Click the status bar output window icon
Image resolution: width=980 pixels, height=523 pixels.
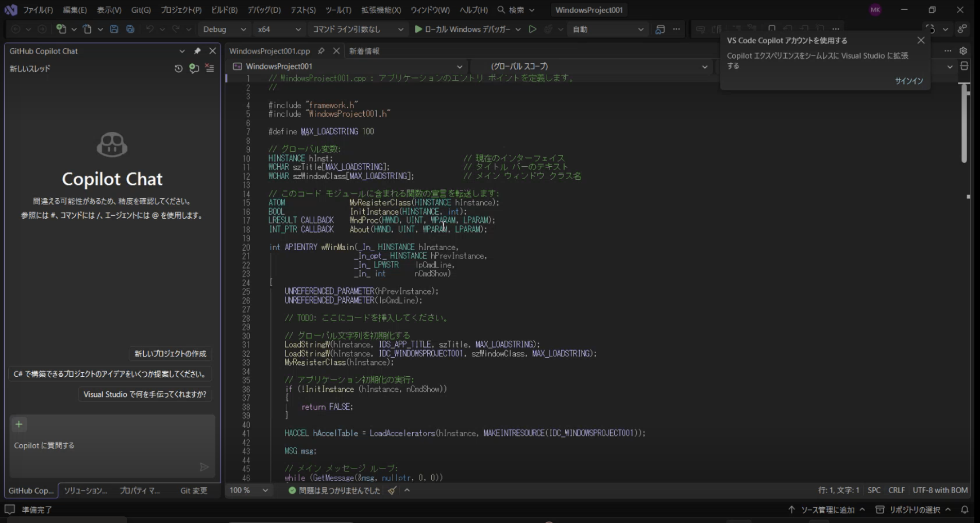(10, 510)
